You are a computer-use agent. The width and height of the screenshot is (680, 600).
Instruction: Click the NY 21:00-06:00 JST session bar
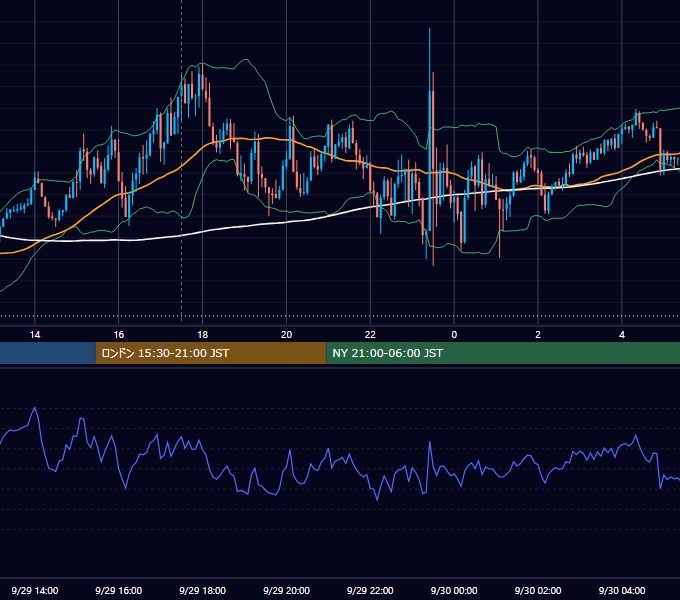[503, 353]
